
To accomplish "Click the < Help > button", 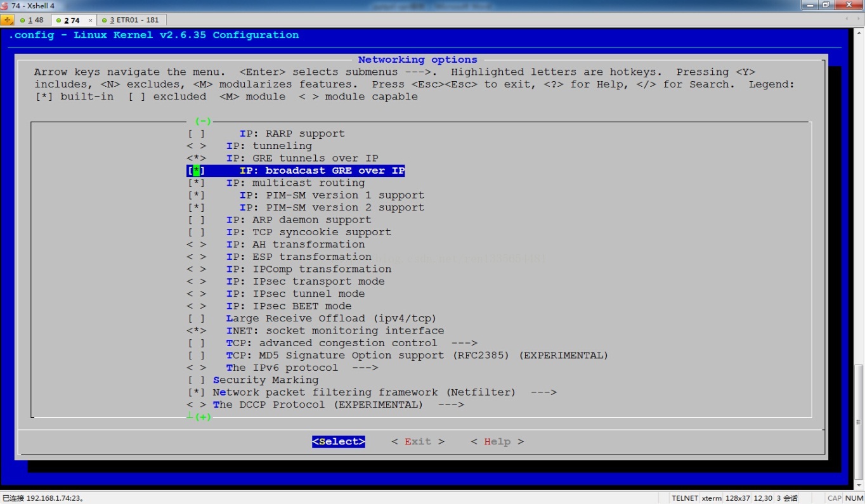I will click(x=497, y=442).
